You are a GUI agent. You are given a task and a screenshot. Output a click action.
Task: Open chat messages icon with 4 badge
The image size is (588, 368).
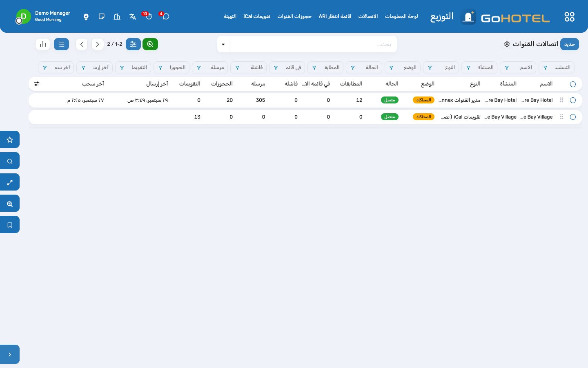click(x=166, y=16)
